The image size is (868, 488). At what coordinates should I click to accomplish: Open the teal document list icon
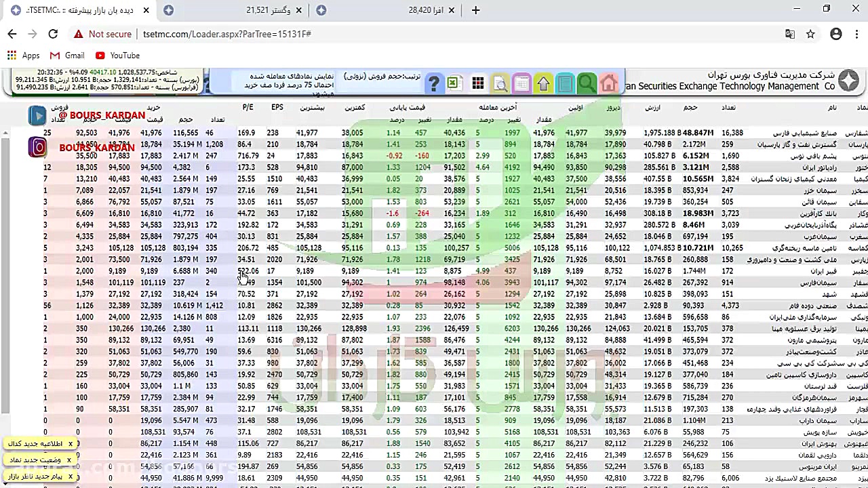click(565, 83)
